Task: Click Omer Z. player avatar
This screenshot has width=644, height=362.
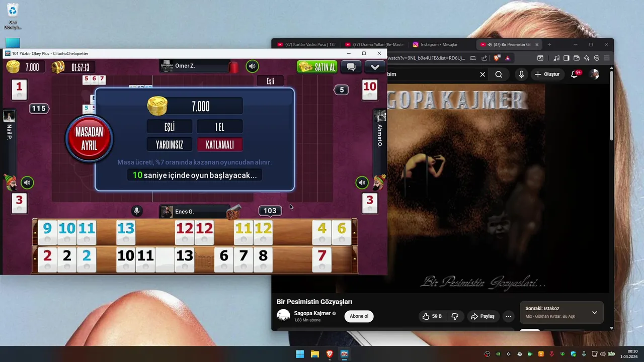Action: [167, 66]
